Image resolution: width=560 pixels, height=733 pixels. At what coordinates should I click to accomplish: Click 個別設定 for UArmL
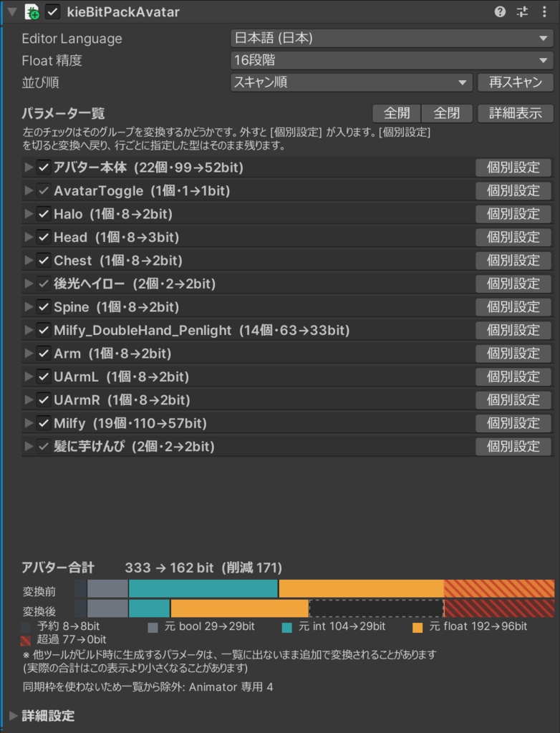click(x=513, y=377)
